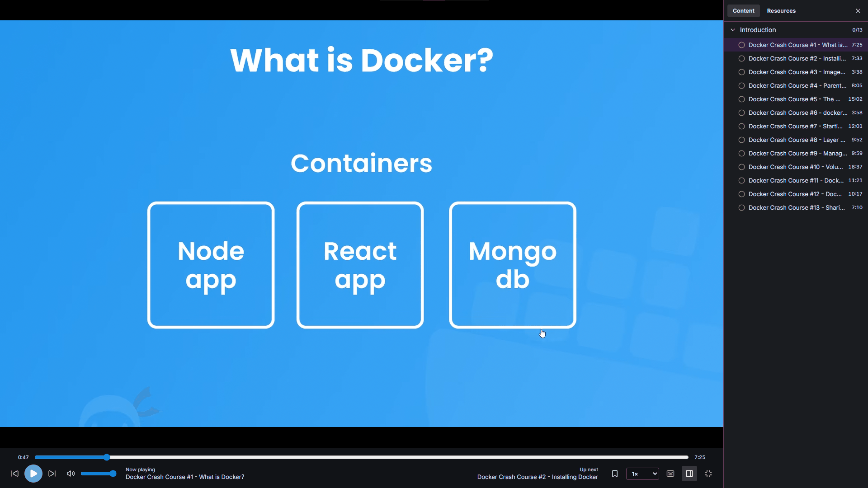This screenshot has height=488, width=868.
Task: Adjust the volume slider
Action: pyautogui.click(x=99, y=474)
